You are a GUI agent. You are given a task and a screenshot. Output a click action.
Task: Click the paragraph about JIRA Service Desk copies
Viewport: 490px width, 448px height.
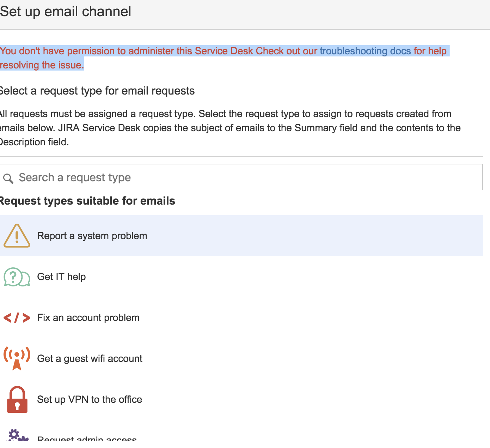[230, 128]
